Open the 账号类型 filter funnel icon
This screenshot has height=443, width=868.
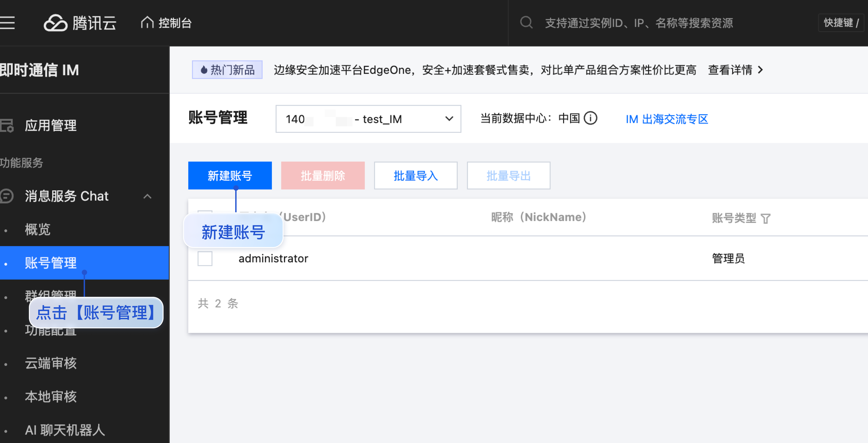766,219
